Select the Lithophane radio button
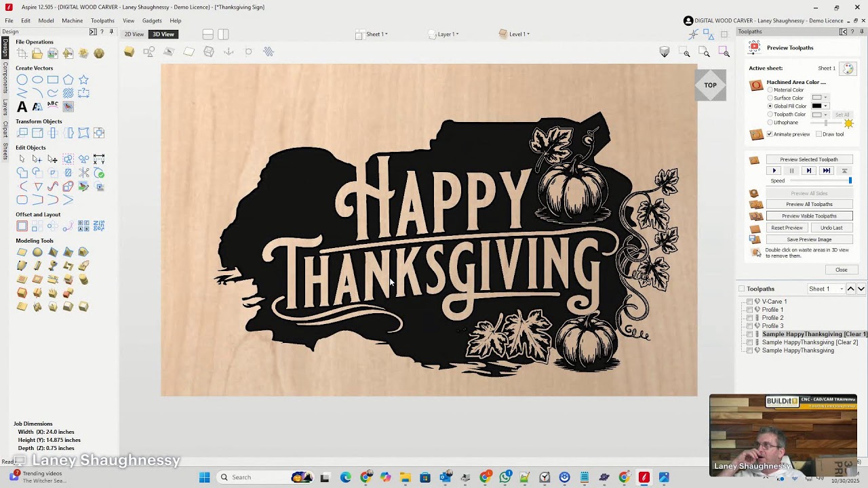Viewport: 868px width, 488px height. (770, 123)
